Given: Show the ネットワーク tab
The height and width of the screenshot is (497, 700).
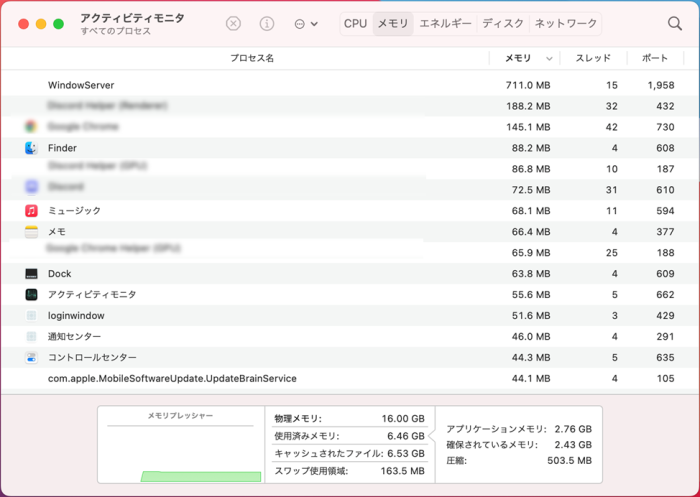Looking at the screenshot, I should pyautogui.click(x=565, y=23).
